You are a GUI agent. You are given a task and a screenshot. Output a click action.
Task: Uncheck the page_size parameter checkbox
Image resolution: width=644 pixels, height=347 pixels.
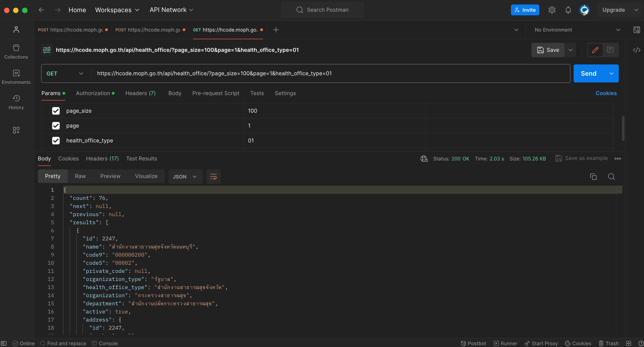click(56, 111)
